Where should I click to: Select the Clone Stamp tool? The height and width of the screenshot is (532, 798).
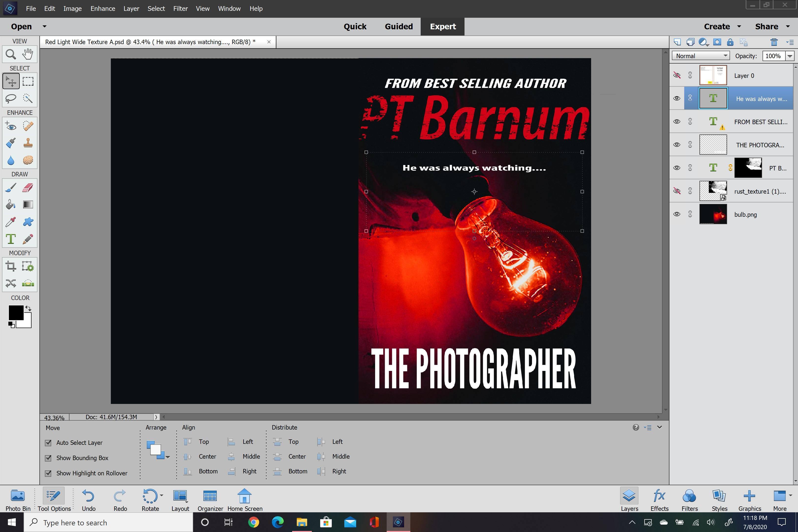[28, 143]
